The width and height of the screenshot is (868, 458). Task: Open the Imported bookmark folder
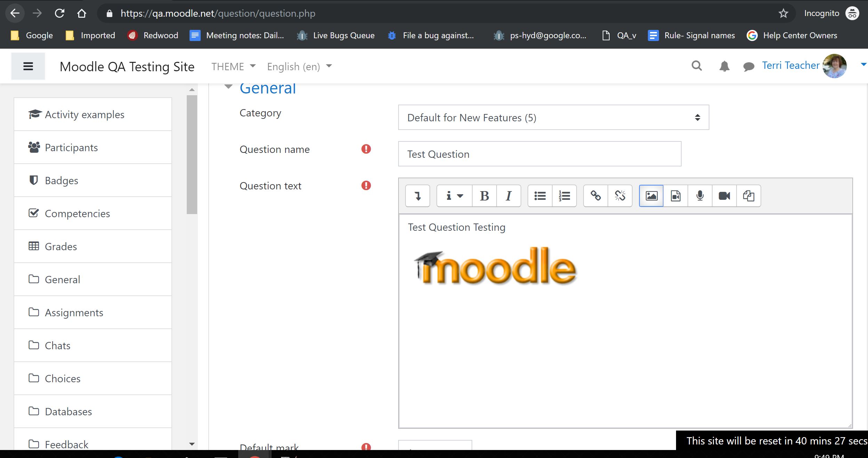point(90,35)
